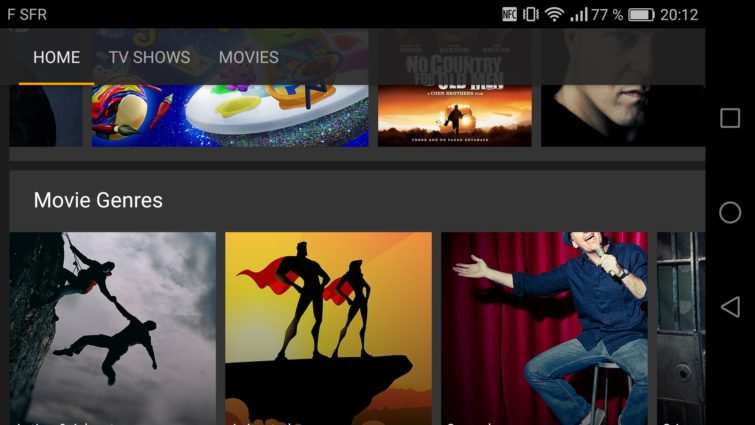
Task: Tap the battery status icon
Action: 641,15
